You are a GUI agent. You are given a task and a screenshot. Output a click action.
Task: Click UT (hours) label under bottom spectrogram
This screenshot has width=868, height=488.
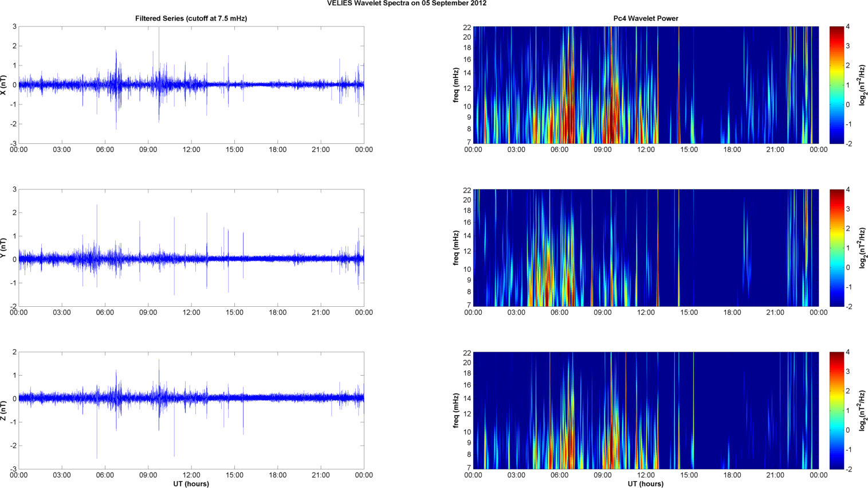pyautogui.click(x=646, y=484)
